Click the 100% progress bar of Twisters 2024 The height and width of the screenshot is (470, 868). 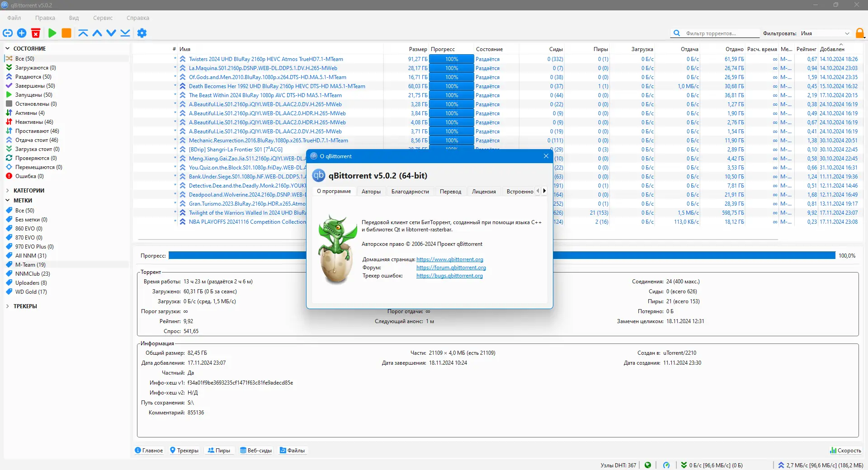pyautogui.click(x=452, y=59)
